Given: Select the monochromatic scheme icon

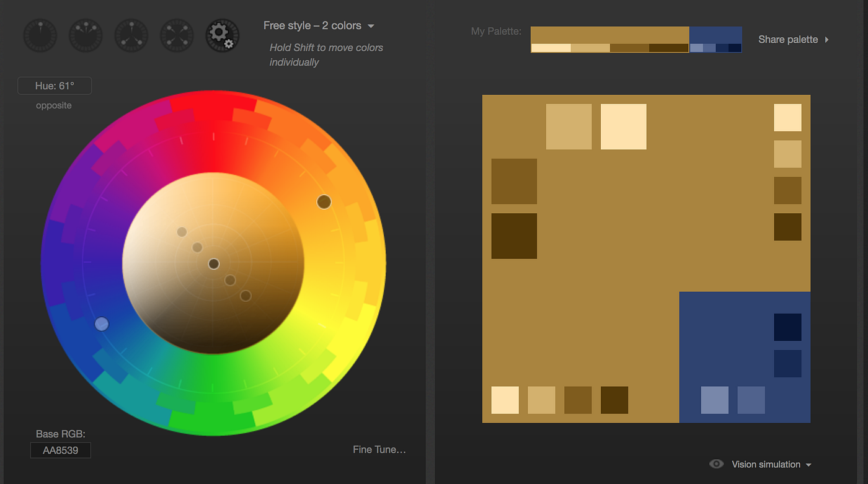Looking at the screenshot, I should pyautogui.click(x=40, y=35).
